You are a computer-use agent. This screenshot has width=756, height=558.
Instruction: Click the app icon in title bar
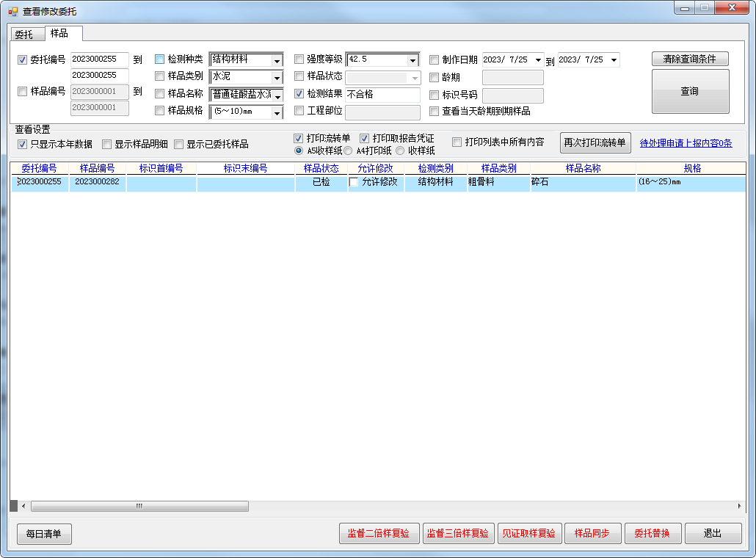[x=12, y=11]
